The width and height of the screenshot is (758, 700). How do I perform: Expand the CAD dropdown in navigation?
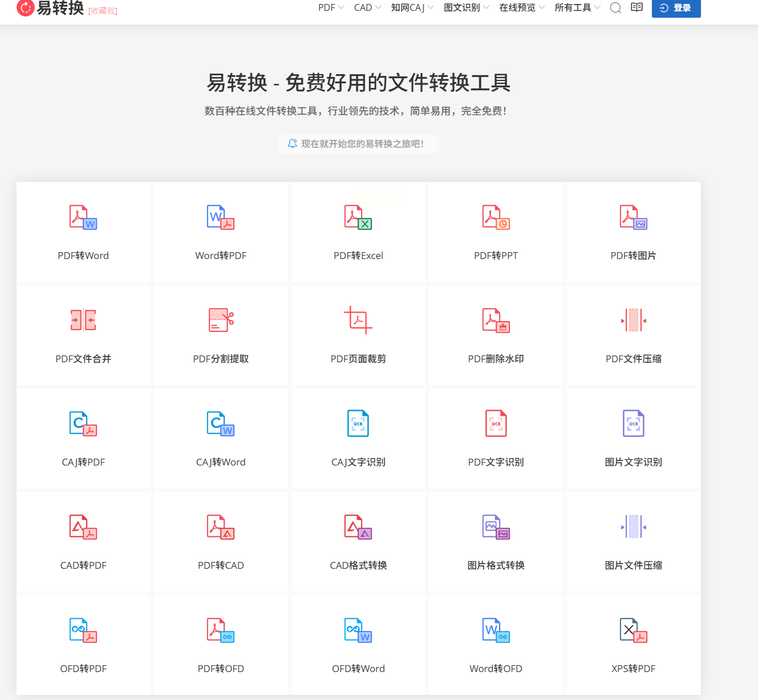(x=367, y=7)
